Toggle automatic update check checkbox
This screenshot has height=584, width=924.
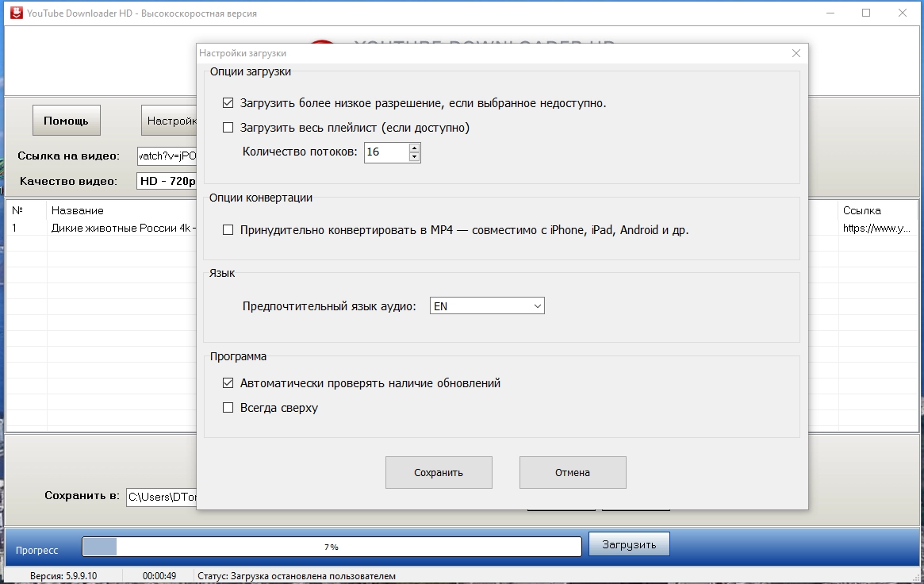[x=228, y=383]
